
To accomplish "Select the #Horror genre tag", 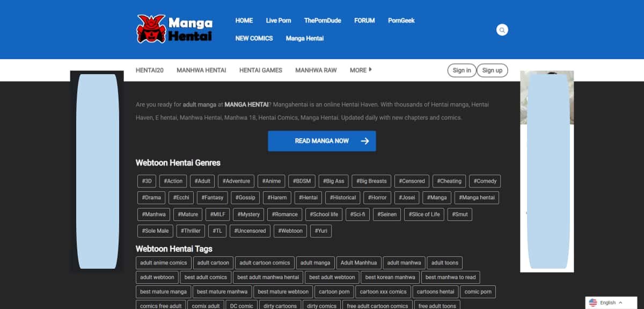I will [x=378, y=198].
